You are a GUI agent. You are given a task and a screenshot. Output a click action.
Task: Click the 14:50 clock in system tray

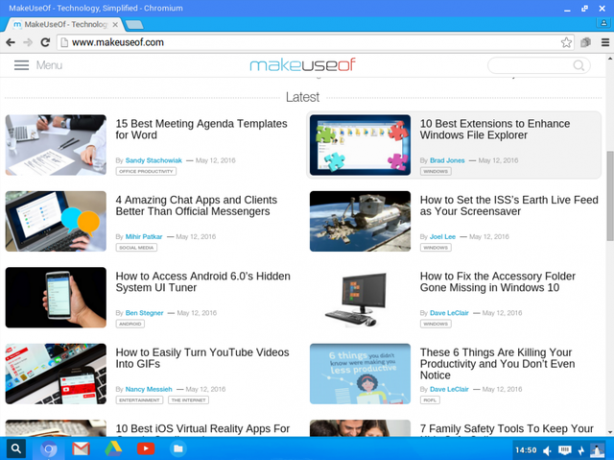pos(526,450)
